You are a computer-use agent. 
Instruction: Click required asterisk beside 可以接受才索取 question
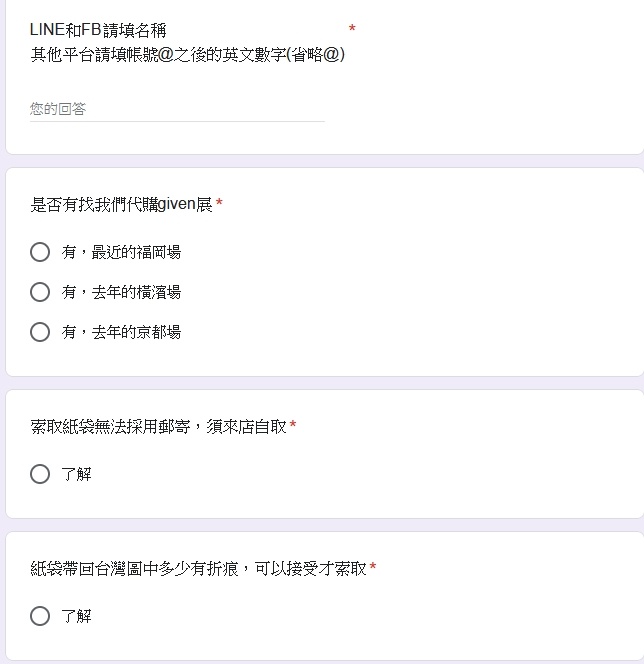click(x=373, y=566)
